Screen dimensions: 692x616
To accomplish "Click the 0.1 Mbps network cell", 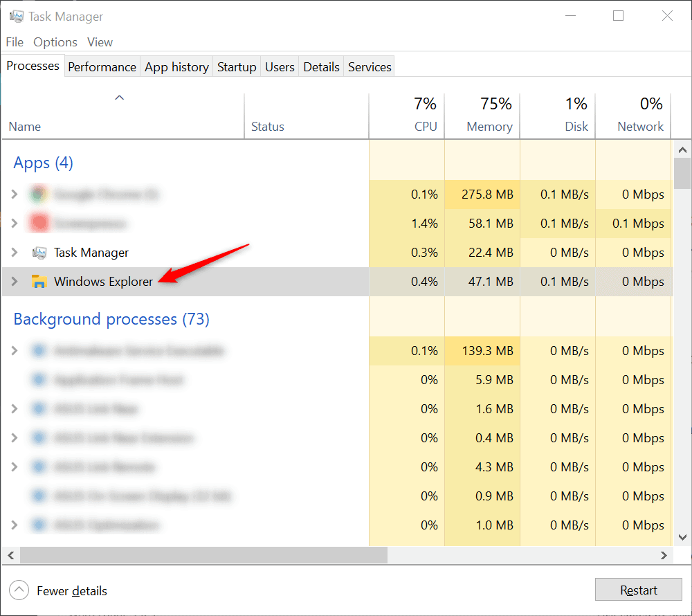I will point(633,224).
